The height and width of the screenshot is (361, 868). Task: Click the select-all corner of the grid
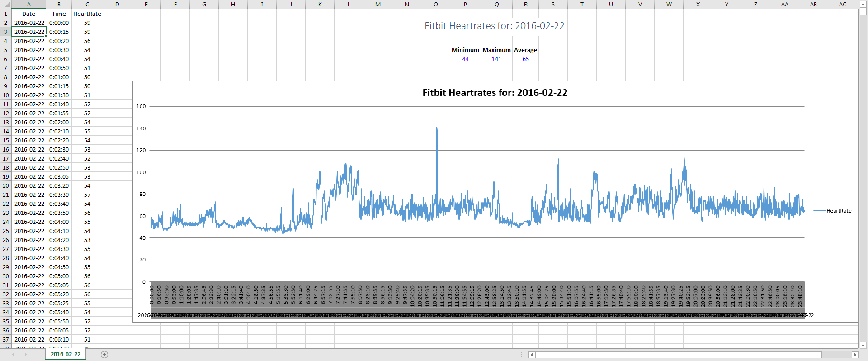click(x=5, y=5)
